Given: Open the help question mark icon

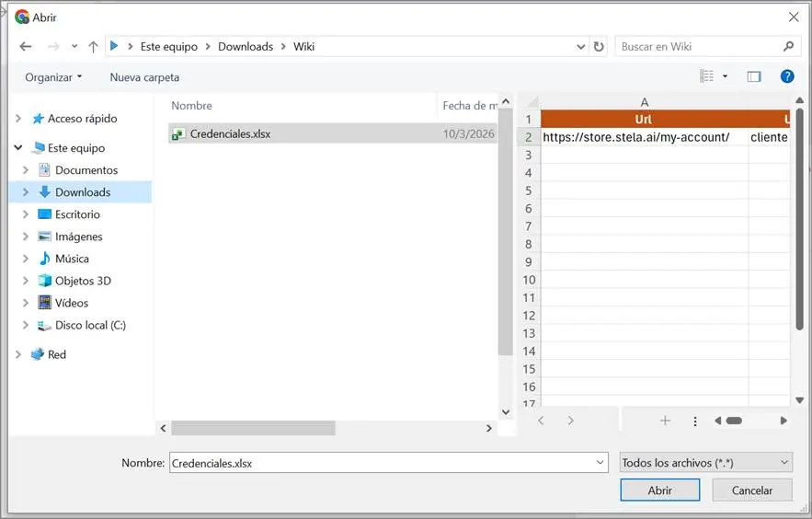Looking at the screenshot, I should (787, 77).
